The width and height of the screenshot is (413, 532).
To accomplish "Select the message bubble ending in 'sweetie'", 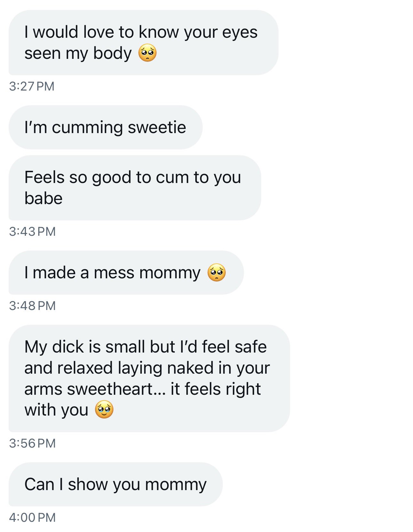I will (x=106, y=127).
